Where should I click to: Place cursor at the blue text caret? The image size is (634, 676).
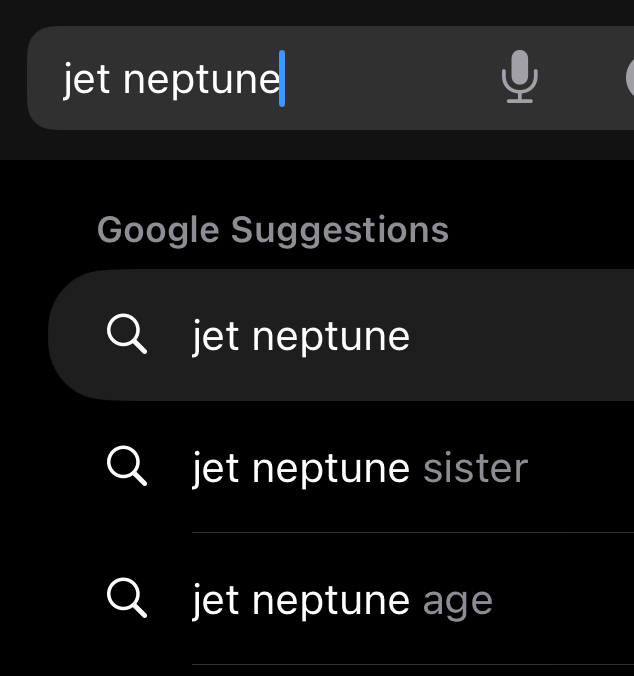(282, 78)
